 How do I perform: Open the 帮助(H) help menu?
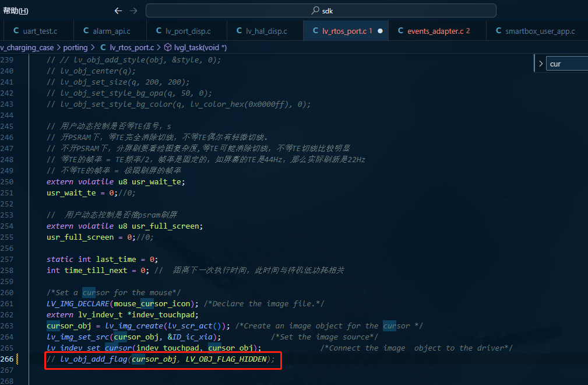15,11
